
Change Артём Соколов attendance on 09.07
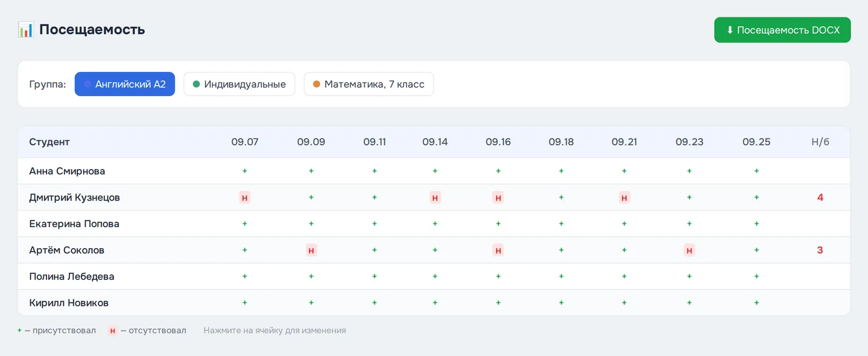coord(245,251)
